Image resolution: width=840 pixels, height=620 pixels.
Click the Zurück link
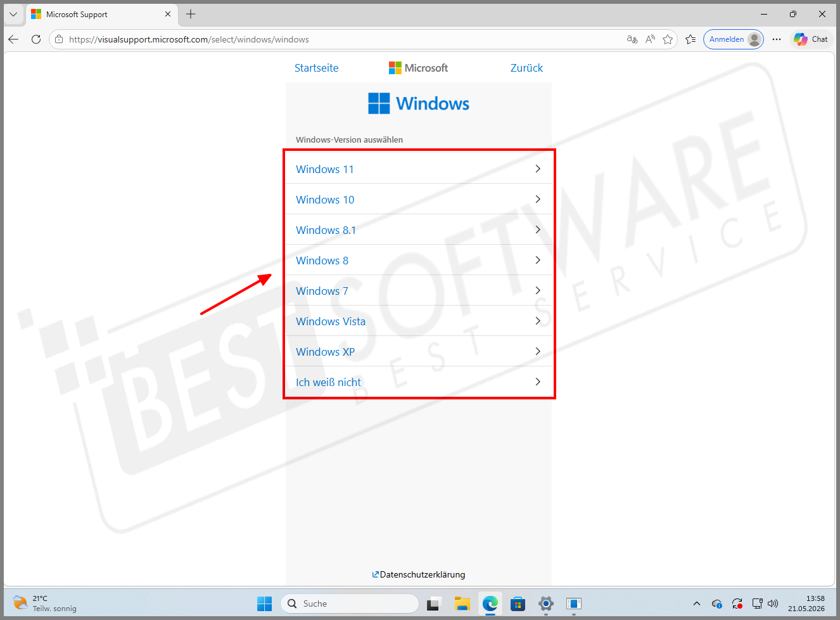pos(526,68)
